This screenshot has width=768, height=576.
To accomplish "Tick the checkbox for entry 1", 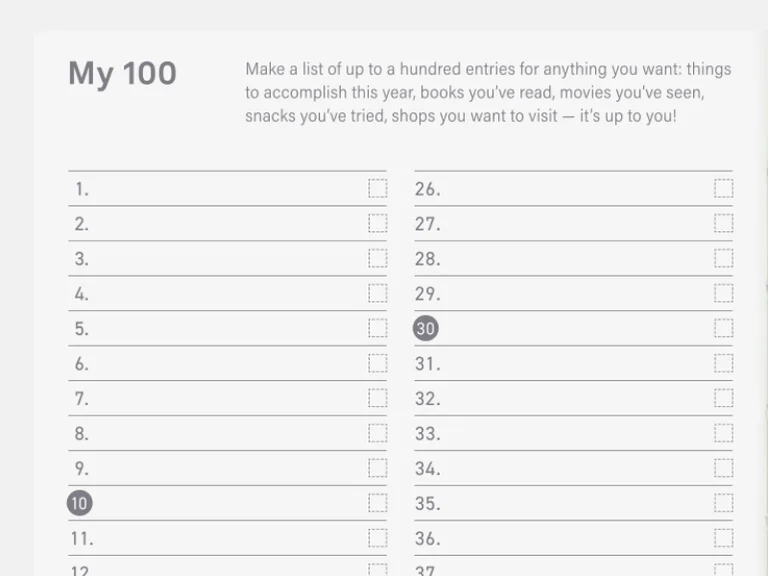I will pyautogui.click(x=378, y=189).
